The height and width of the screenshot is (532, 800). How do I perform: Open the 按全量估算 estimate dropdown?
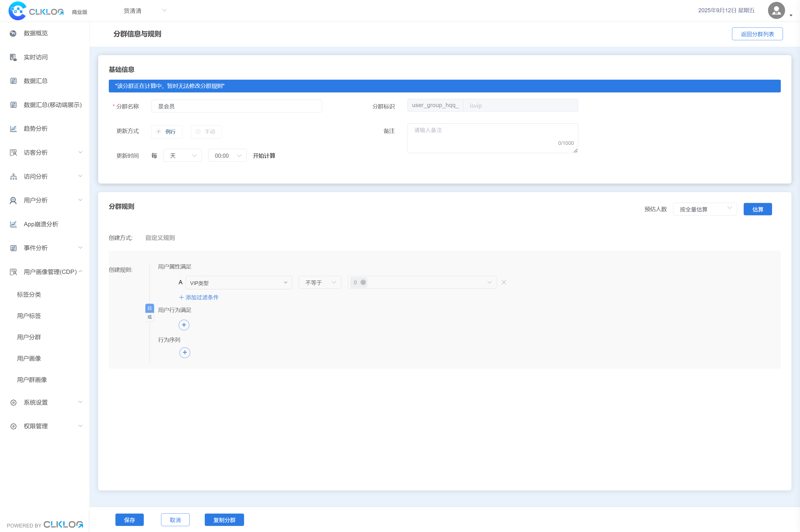pyautogui.click(x=705, y=209)
